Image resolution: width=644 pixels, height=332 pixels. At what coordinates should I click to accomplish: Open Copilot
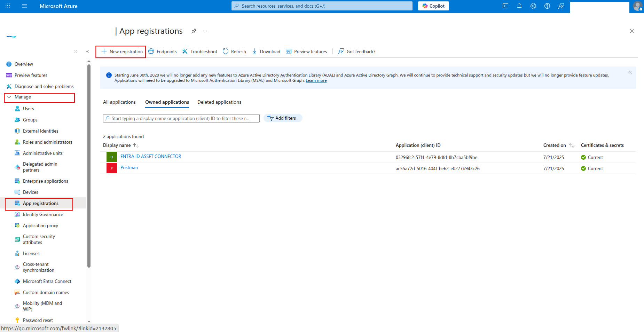point(433,6)
